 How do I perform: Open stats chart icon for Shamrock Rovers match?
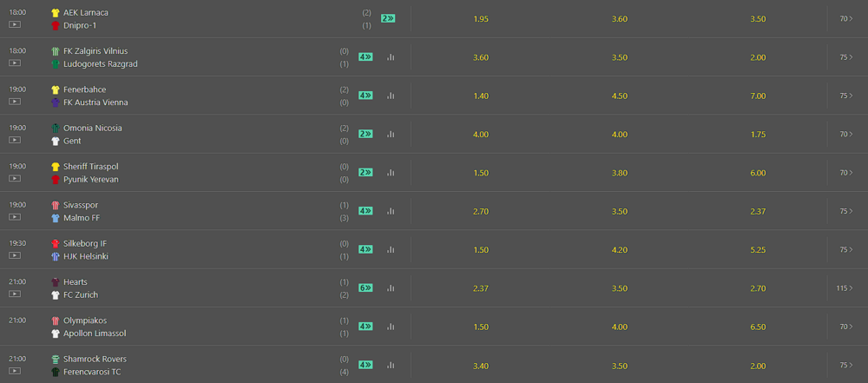[391, 365]
